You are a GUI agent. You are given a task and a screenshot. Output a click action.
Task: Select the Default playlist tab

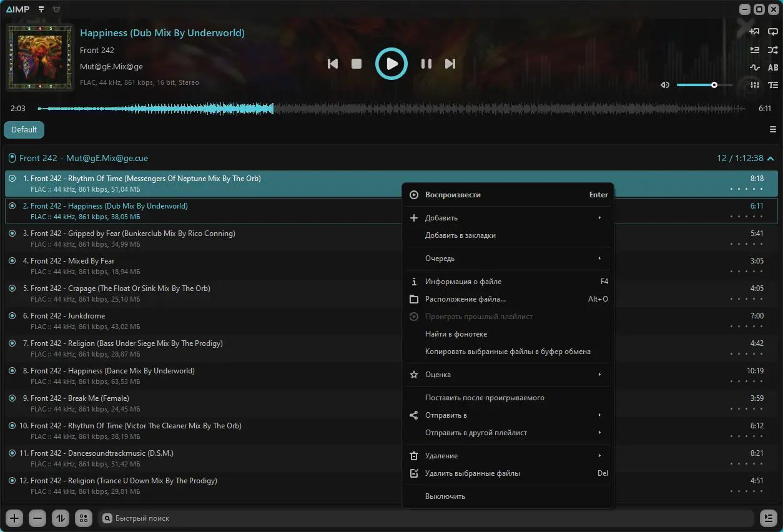point(24,130)
